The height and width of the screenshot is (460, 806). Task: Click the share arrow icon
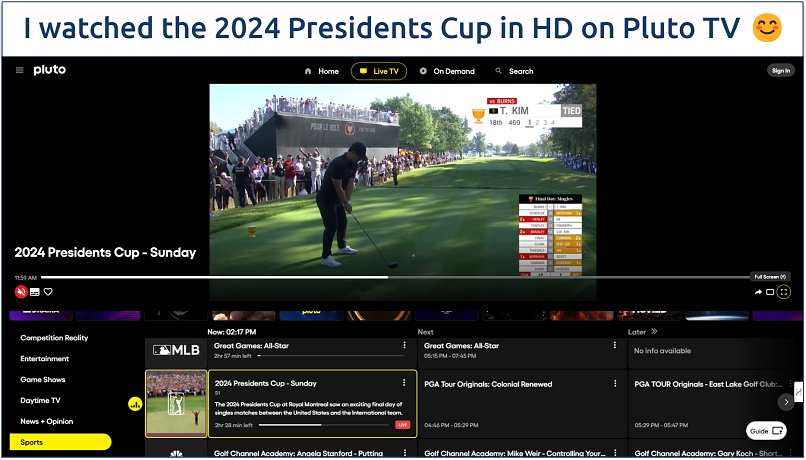758,292
